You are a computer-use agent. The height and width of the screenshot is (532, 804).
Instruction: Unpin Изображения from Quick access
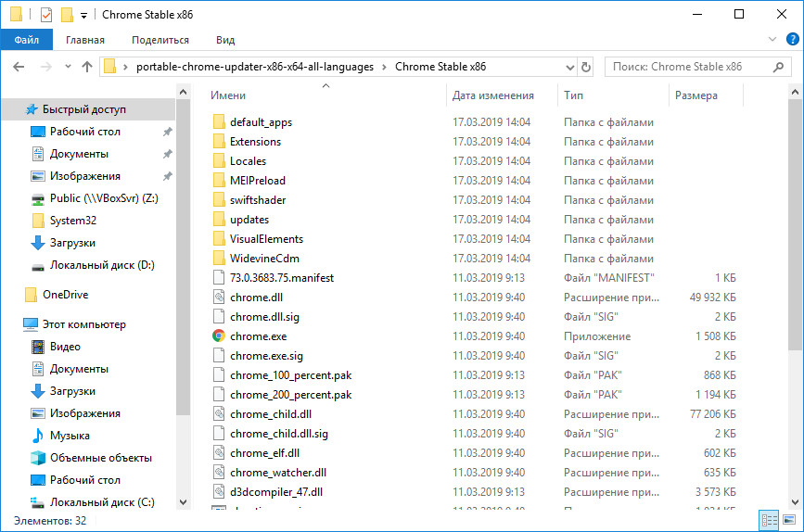coord(167,176)
